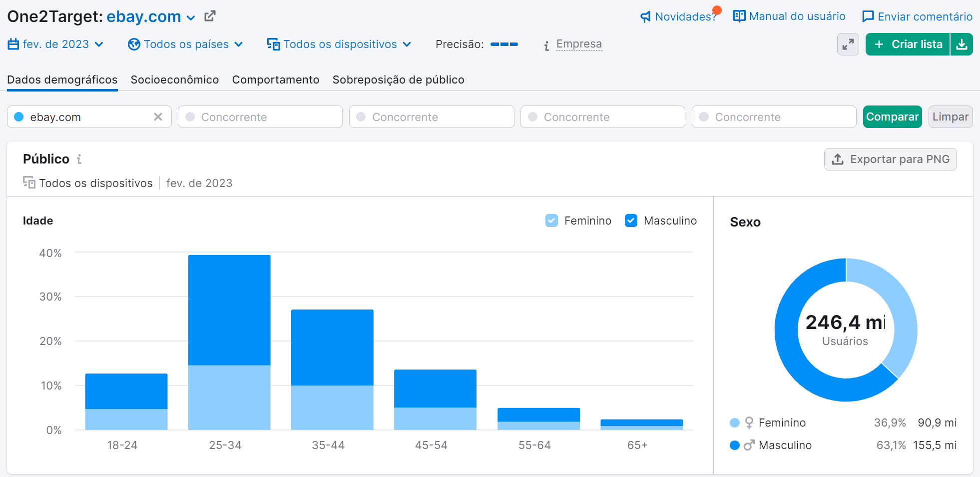Click the devices icon in the filter bar
This screenshot has width=980, height=477.
(273, 44)
